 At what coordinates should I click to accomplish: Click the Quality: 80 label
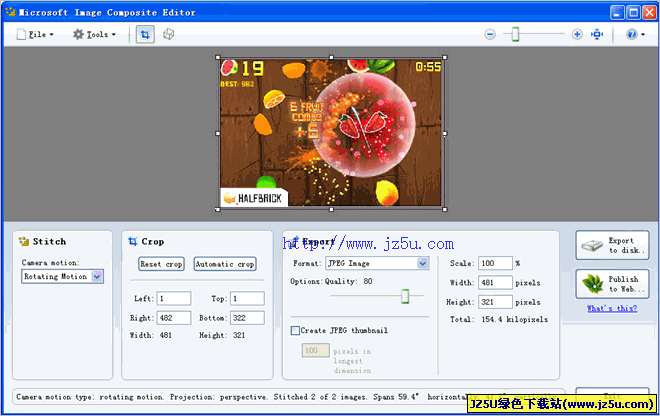point(349,281)
